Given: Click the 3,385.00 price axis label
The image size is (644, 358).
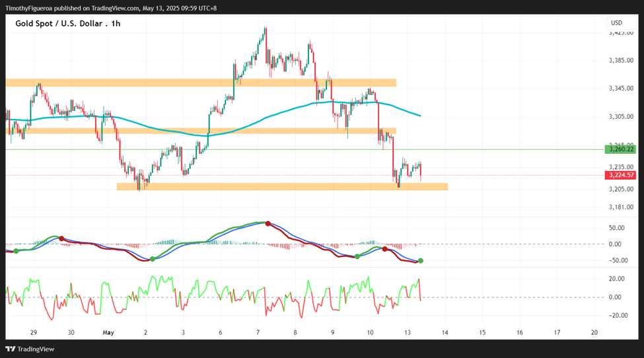Looking at the screenshot, I should pyautogui.click(x=621, y=60).
